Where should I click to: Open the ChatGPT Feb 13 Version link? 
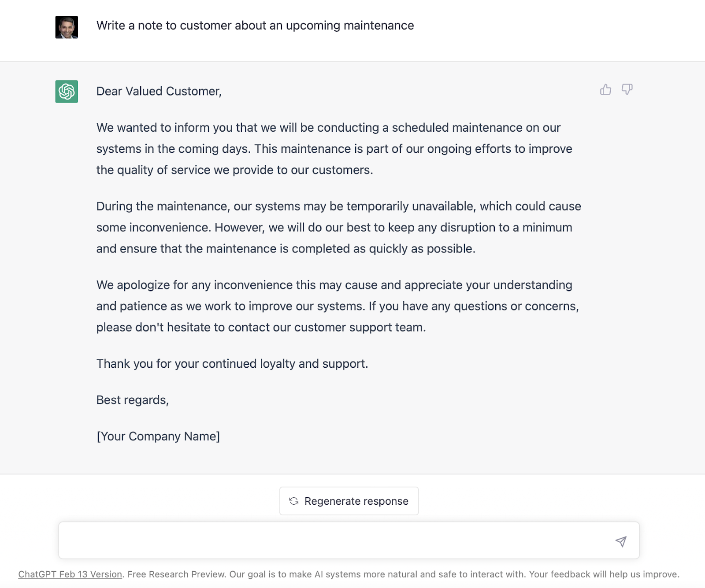70,574
